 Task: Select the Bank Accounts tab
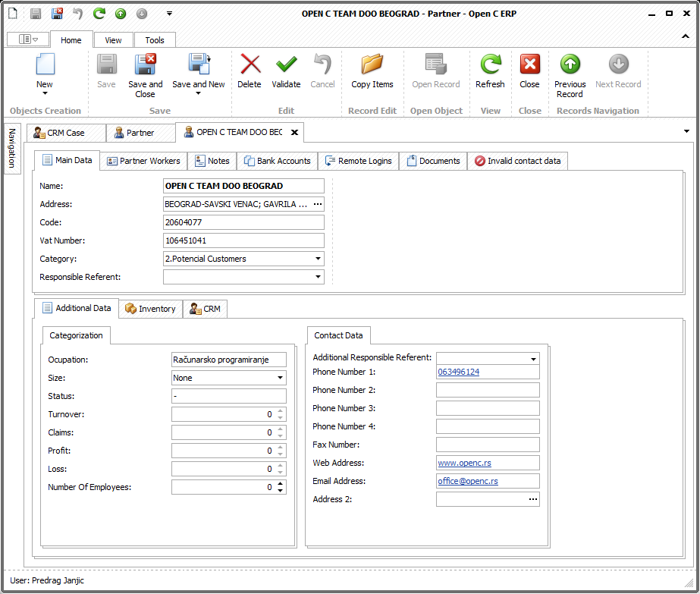click(278, 161)
